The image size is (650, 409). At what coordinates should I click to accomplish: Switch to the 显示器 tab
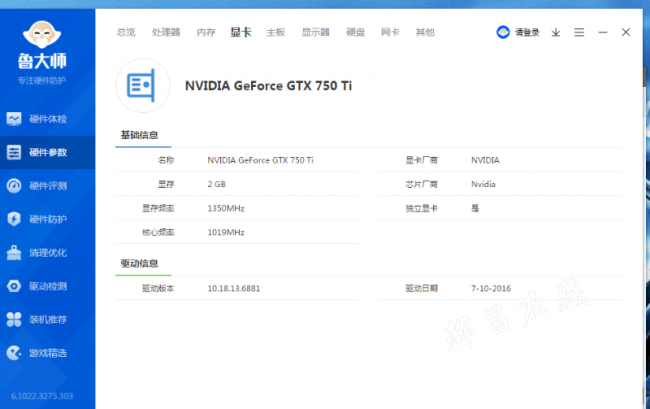coord(315,32)
